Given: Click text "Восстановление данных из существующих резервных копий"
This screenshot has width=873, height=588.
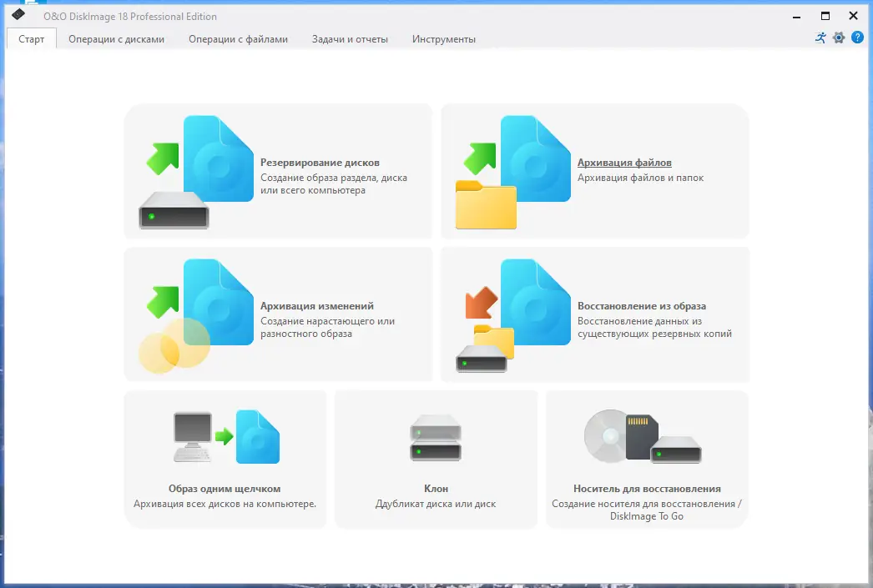Looking at the screenshot, I should click(x=654, y=327).
